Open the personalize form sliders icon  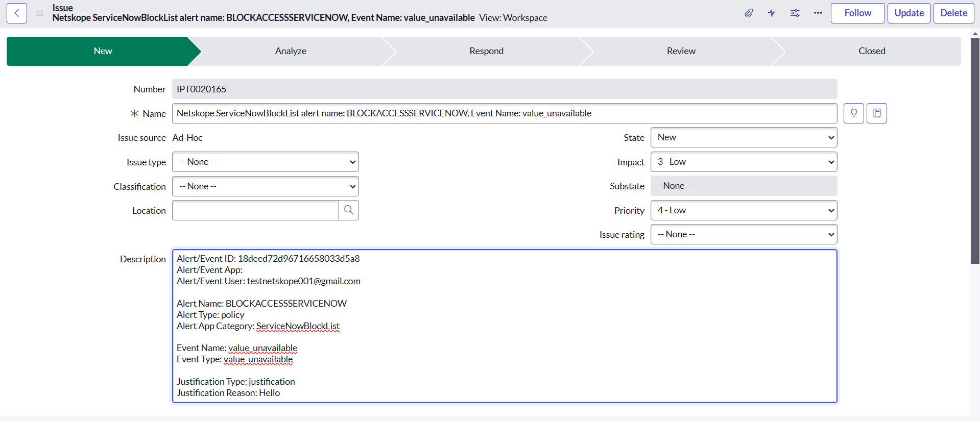(795, 13)
